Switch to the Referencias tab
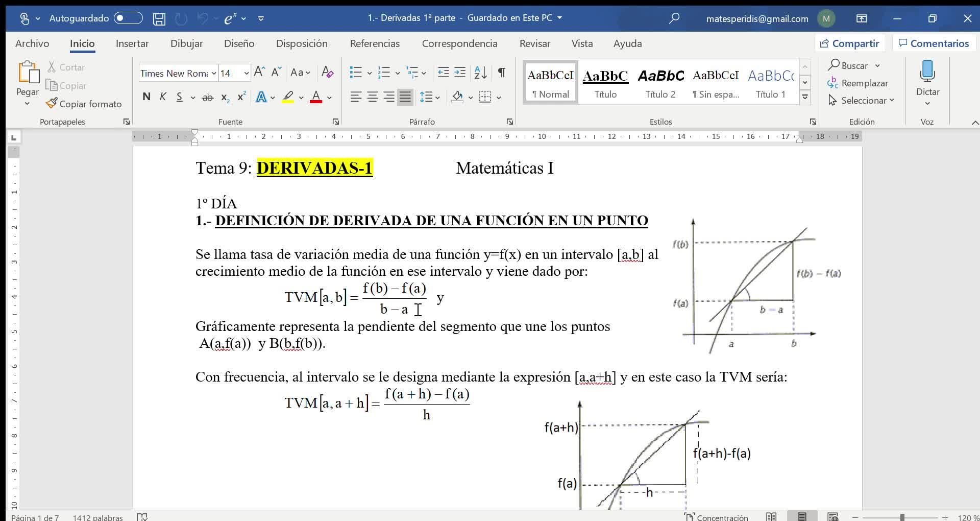The height and width of the screenshot is (521, 980). [375, 43]
